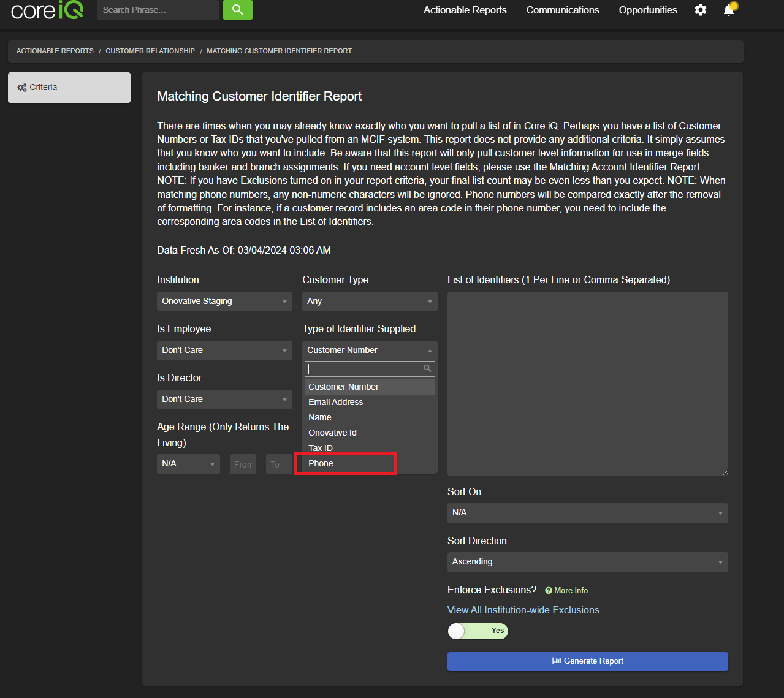This screenshot has width=784, height=698.
Task: Open the Sort On dropdown
Action: pos(588,513)
